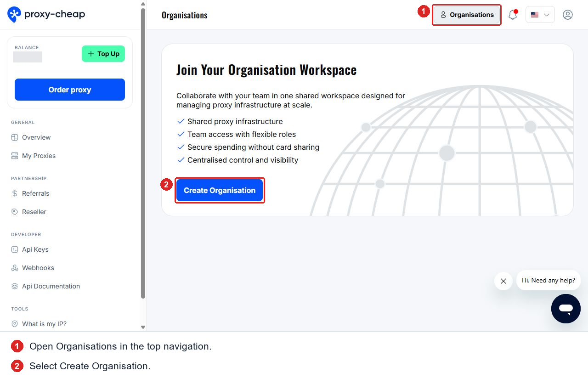
Task: Click the Api Keys terminal icon
Action: click(x=15, y=249)
